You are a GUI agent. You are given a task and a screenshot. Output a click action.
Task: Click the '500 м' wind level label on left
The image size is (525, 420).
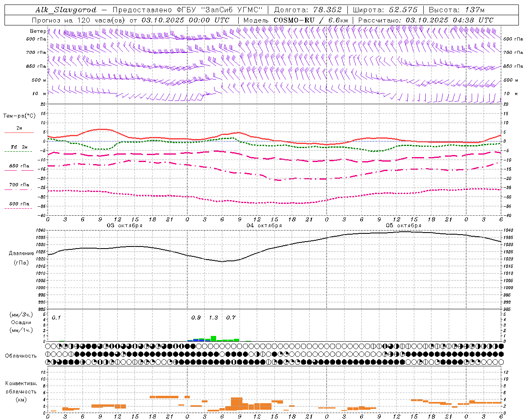tap(39, 80)
